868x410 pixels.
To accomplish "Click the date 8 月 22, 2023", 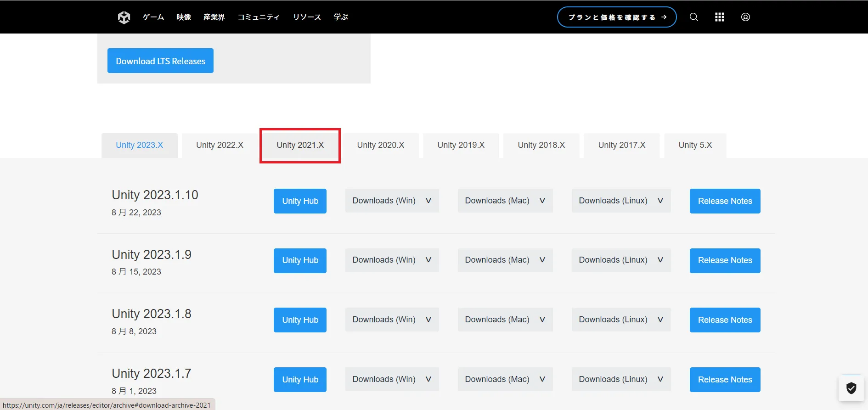I will (136, 213).
